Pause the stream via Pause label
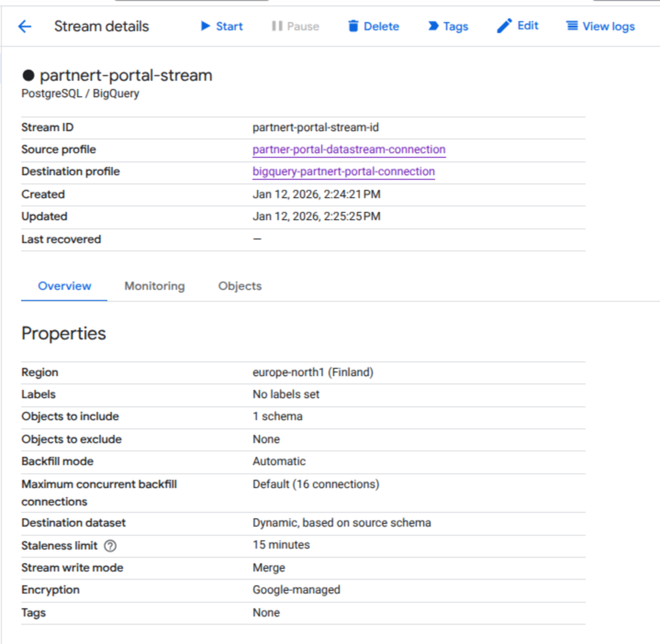This screenshot has height=644, width=660. [x=303, y=26]
